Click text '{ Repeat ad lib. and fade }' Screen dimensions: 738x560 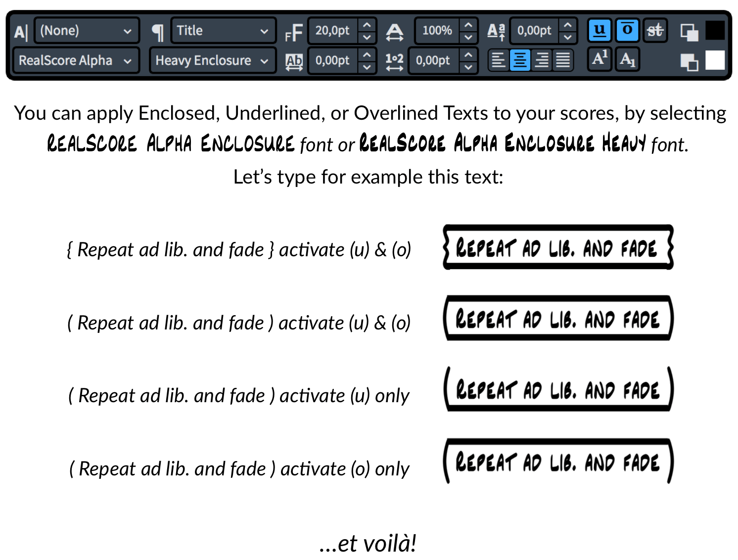pos(170,250)
